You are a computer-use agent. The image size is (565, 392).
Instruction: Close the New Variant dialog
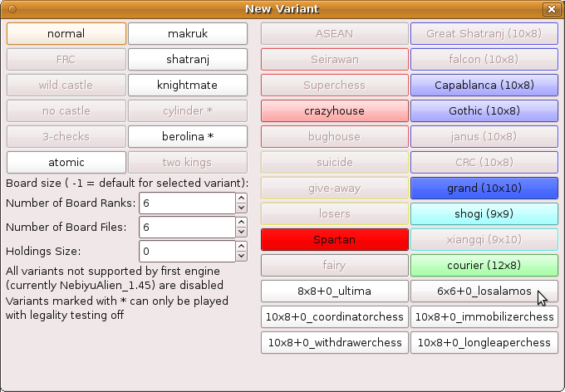coord(550,9)
